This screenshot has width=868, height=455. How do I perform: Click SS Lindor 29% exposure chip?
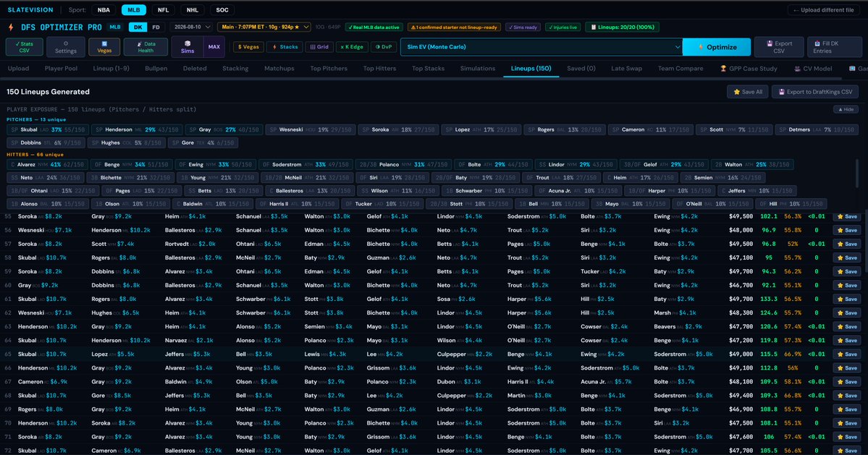pos(576,165)
